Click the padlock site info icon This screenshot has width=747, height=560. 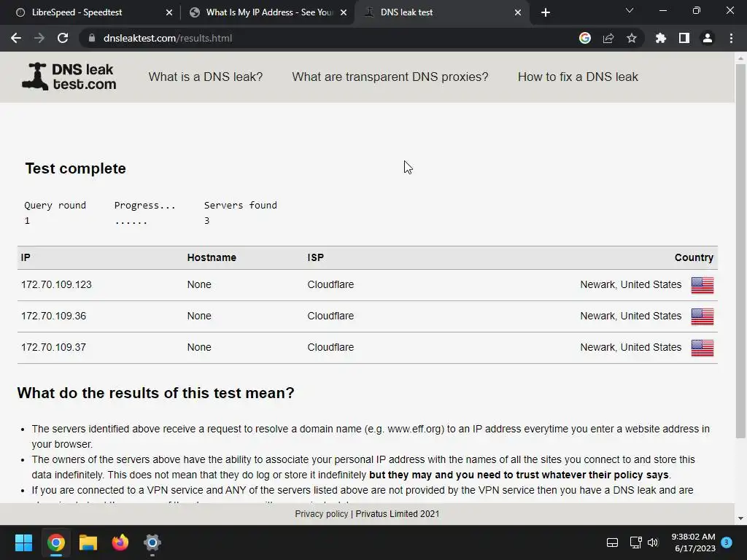(x=92, y=38)
